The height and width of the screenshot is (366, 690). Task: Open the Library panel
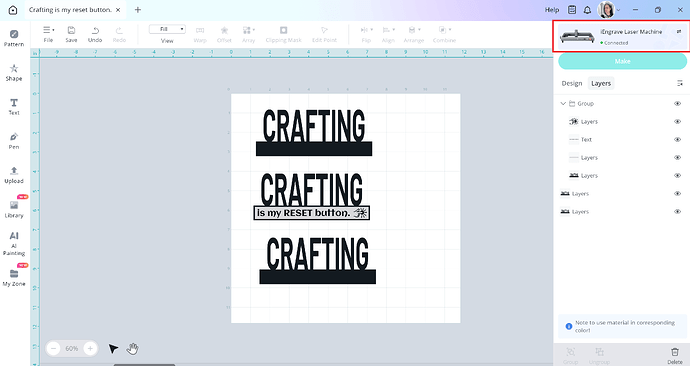14,209
